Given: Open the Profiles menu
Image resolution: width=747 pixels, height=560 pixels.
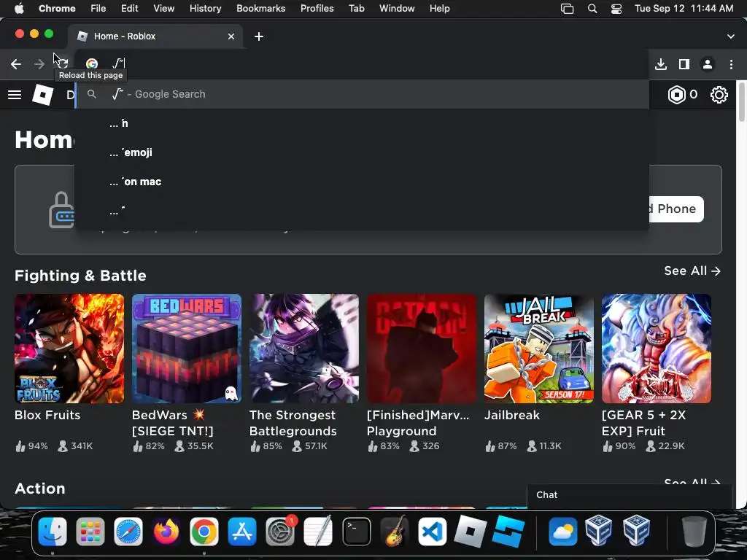Looking at the screenshot, I should (x=317, y=8).
